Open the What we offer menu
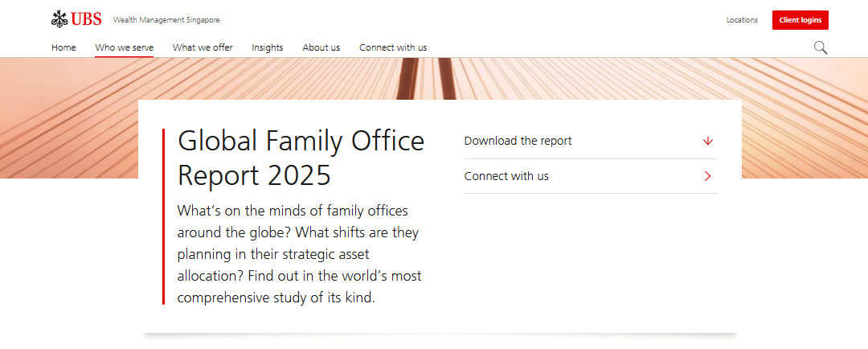Viewport: 868px width, 349px height. [x=203, y=47]
